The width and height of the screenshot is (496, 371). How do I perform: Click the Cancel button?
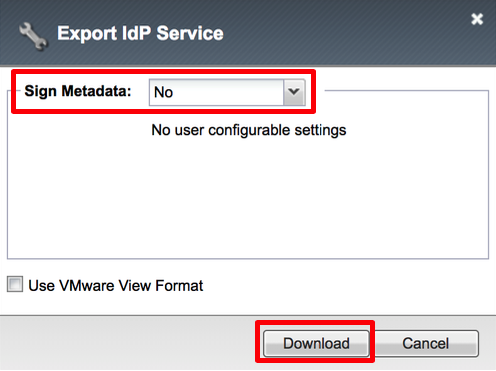[x=425, y=343]
